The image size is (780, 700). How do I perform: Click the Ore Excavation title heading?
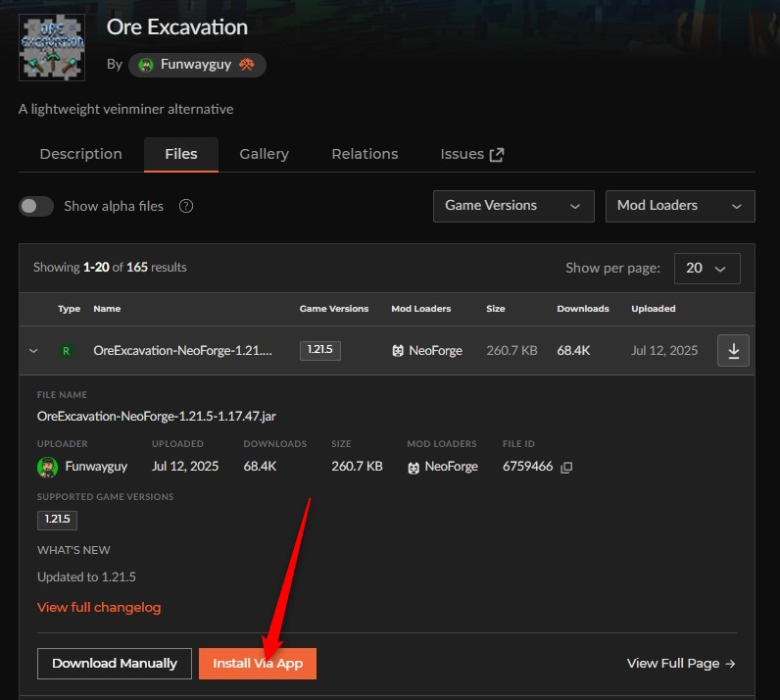tap(177, 26)
